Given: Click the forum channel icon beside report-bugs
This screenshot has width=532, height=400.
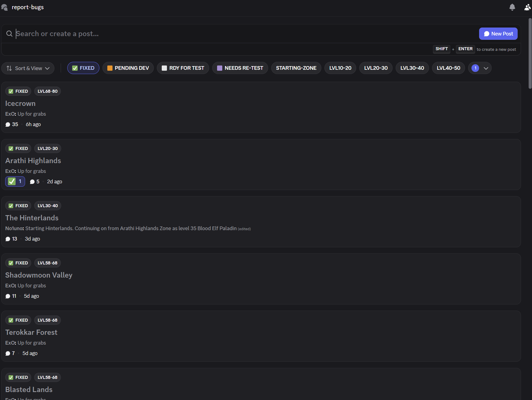Looking at the screenshot, I should [x=4, y=7].
